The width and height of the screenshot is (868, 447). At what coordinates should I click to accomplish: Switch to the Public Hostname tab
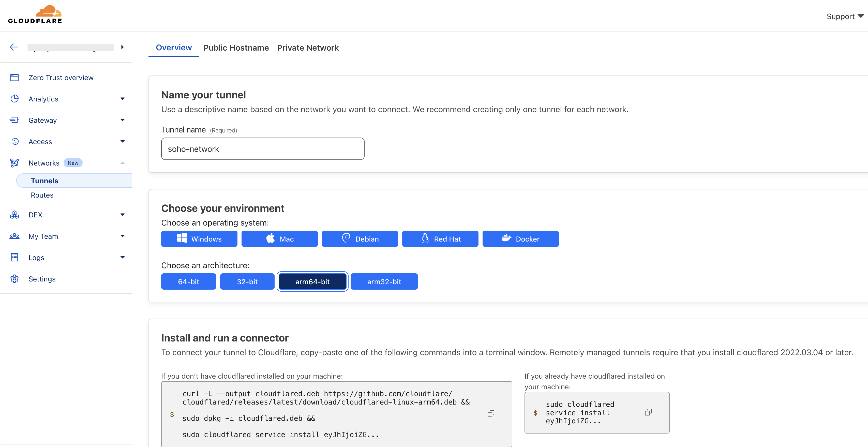[x=236, y=48]
